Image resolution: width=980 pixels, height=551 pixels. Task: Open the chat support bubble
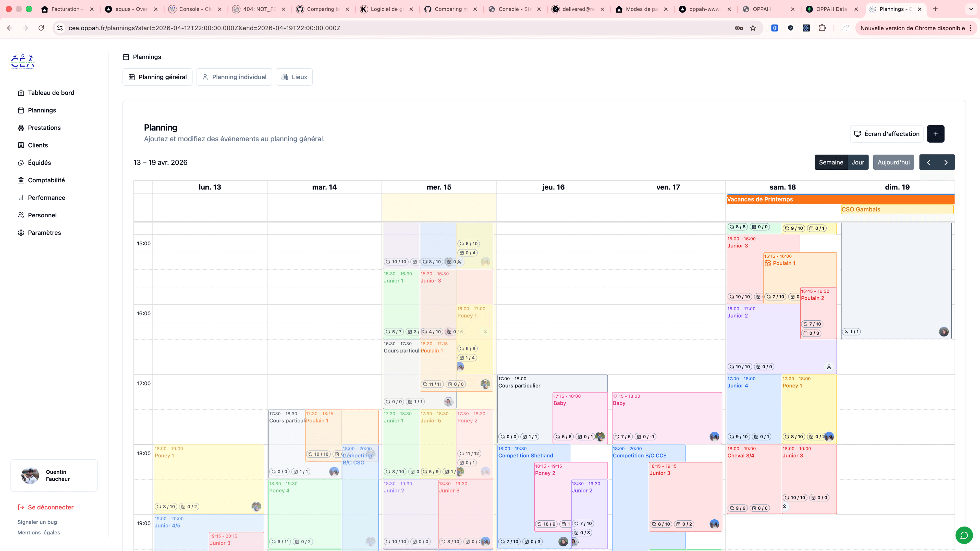point(964,535)
